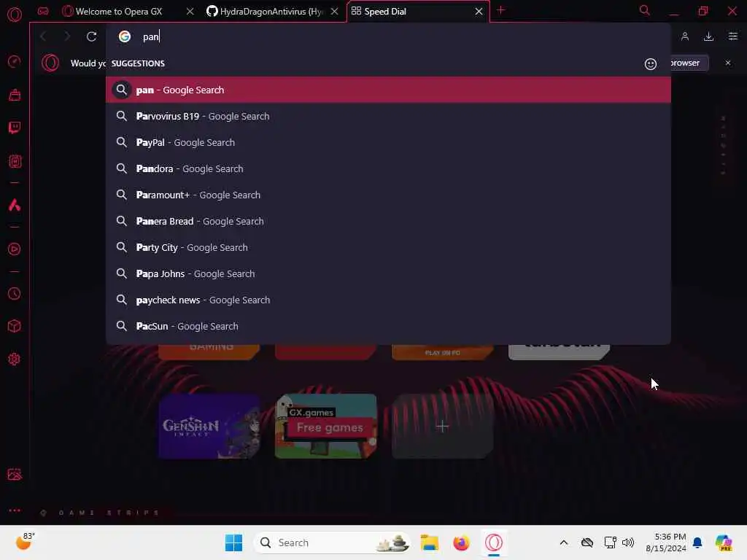Open Aria AI sidebar icon
Viewport: 747px width, 560px height.
(x=15, y=205)
